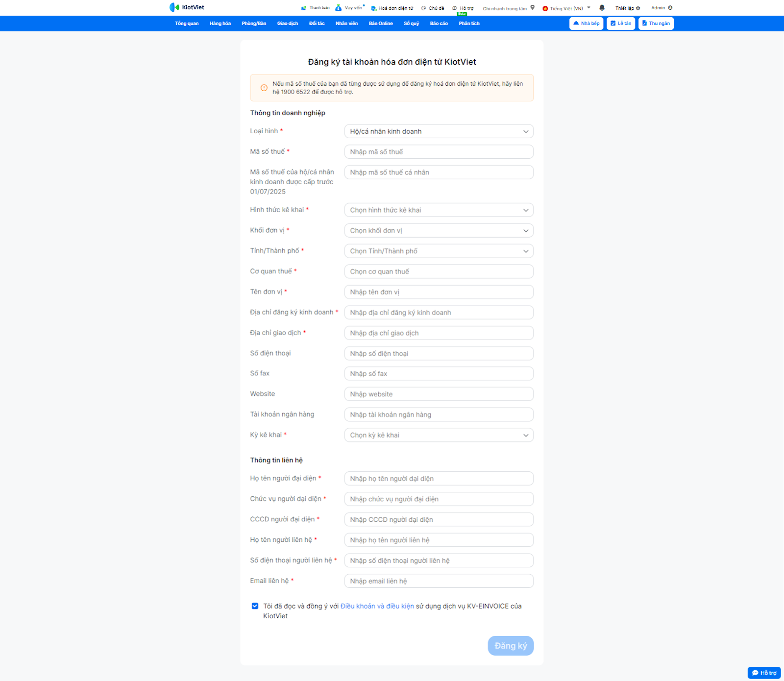The width and height of the screenshot is (784, 681).
Task: Click the Vietnam flag language icon
Action: pos(545,8)
